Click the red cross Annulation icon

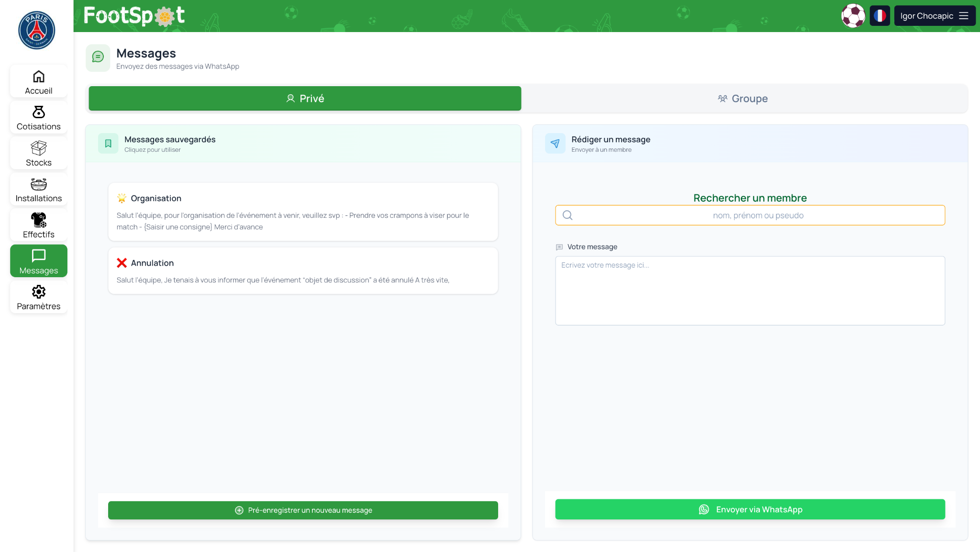pyautogui.click(x=122, y=263)
